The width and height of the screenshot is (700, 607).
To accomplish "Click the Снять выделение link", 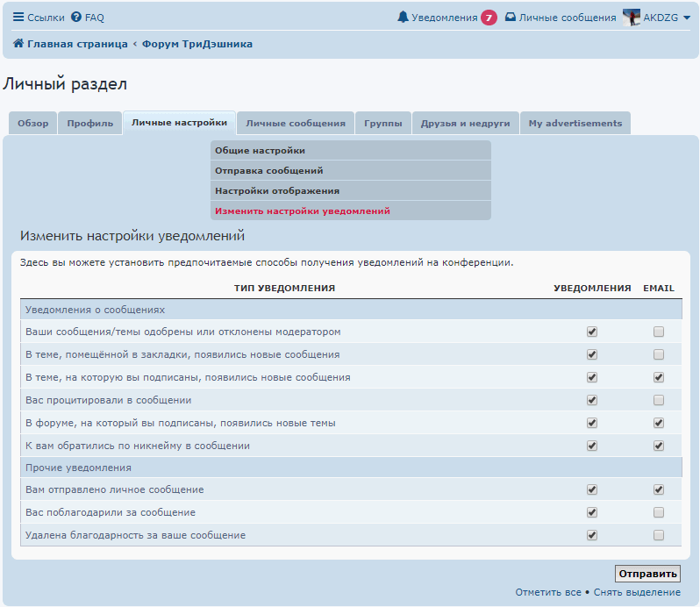I will coord(637,592).
